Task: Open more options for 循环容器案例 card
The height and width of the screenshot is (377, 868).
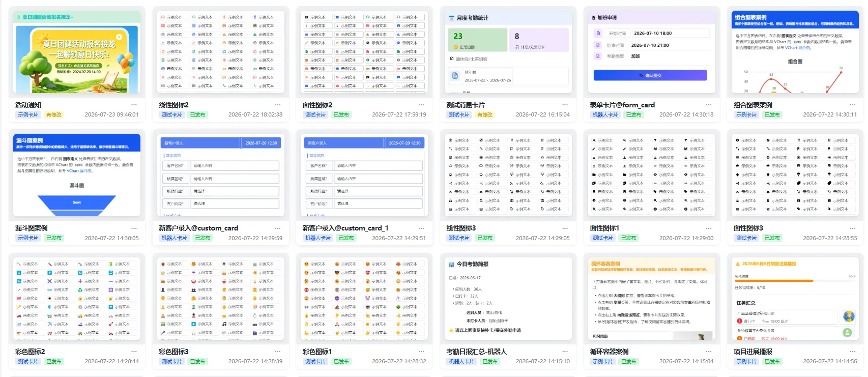Action: pos(709,352)
